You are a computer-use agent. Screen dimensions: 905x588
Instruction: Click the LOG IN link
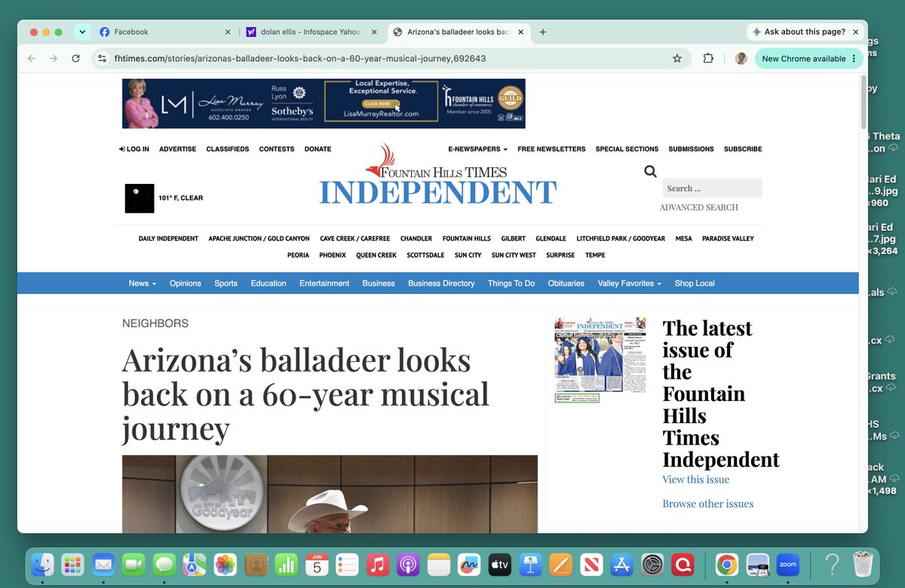[x=134, y=149]
